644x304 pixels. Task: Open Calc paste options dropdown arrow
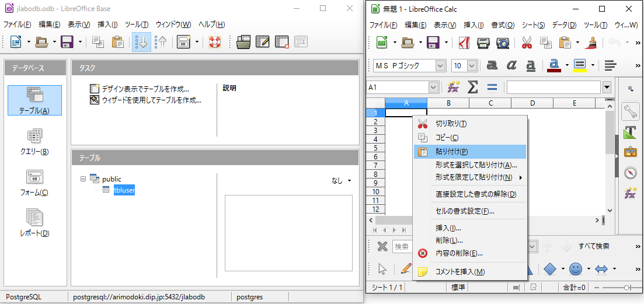[577, 42]
